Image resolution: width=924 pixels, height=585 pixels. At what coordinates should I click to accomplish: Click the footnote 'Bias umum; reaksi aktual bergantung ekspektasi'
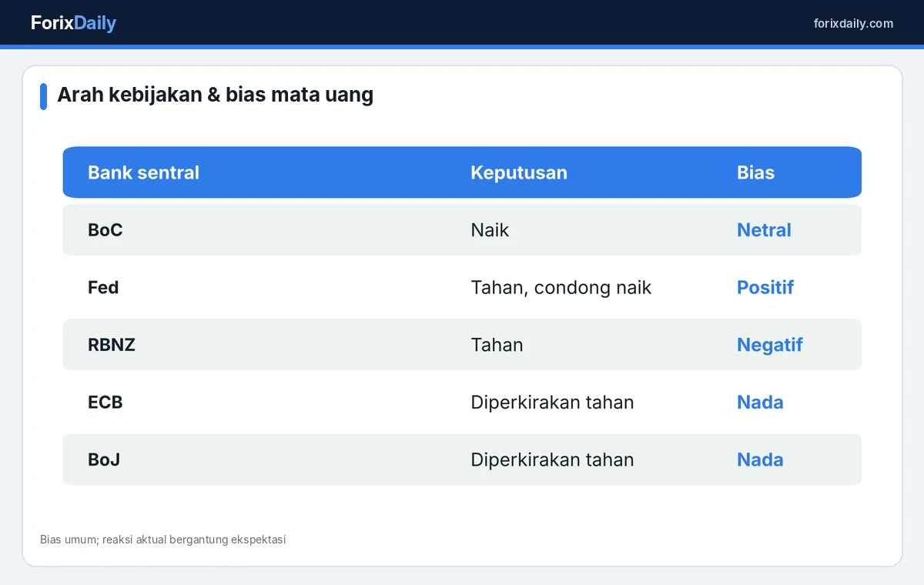click(163, 540)
